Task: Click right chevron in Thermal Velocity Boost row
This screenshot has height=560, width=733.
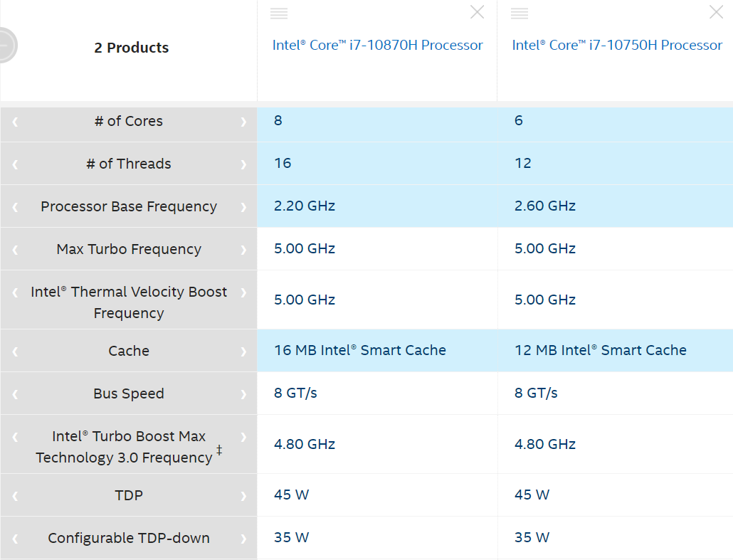Action: click(x=243, y=292)
